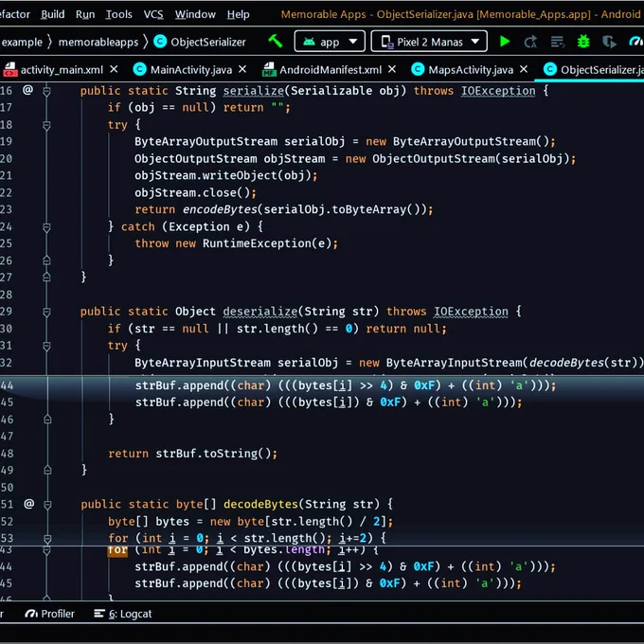
Task: Click IOException on line 16
Action: 498,91
